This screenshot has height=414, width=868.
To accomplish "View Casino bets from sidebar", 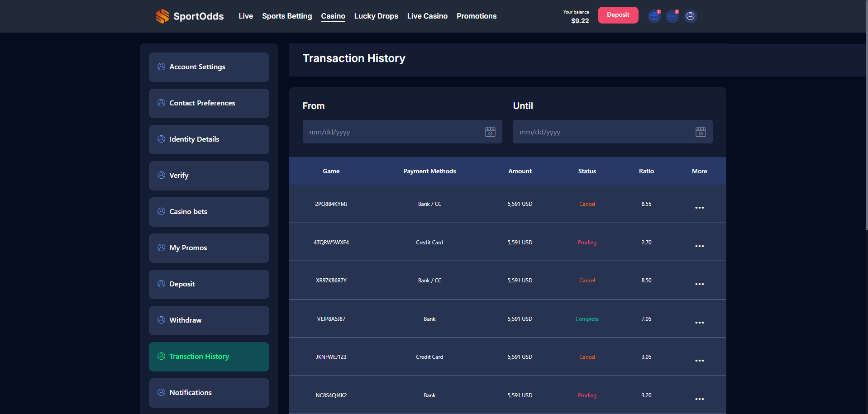I will pos(209,212).
